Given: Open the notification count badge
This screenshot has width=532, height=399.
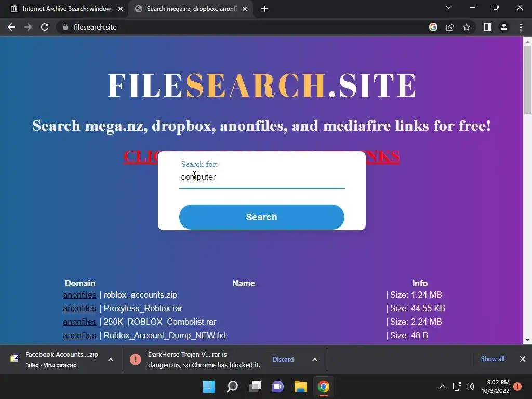Looking at the screenshot, I should click(517, 387).
